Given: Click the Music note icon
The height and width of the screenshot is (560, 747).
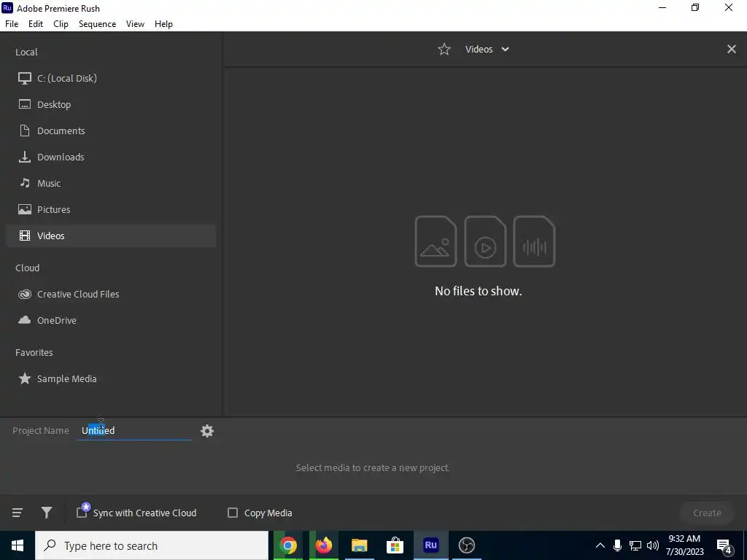Looking at the screenshot, I should 25,183.
